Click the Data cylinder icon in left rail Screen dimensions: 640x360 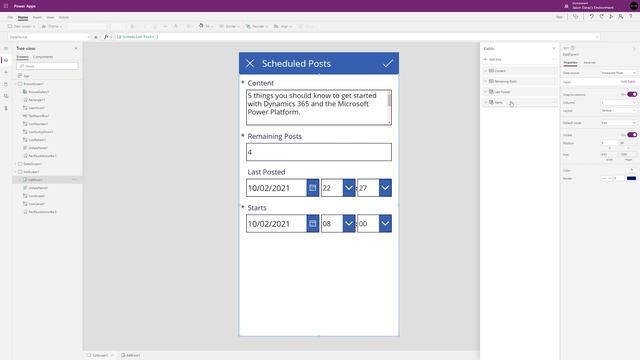[6, 84]
